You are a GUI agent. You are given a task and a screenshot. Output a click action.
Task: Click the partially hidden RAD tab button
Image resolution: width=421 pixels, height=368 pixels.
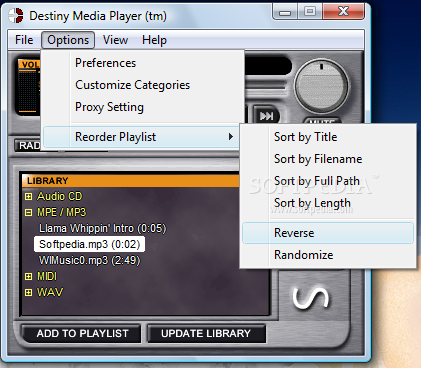[x=28, y=146]
